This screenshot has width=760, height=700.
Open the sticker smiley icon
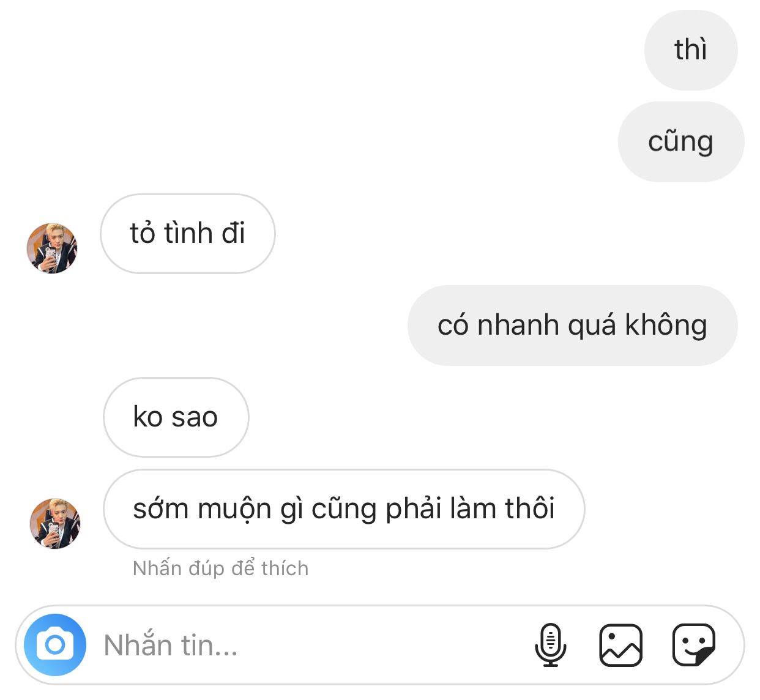694,645
